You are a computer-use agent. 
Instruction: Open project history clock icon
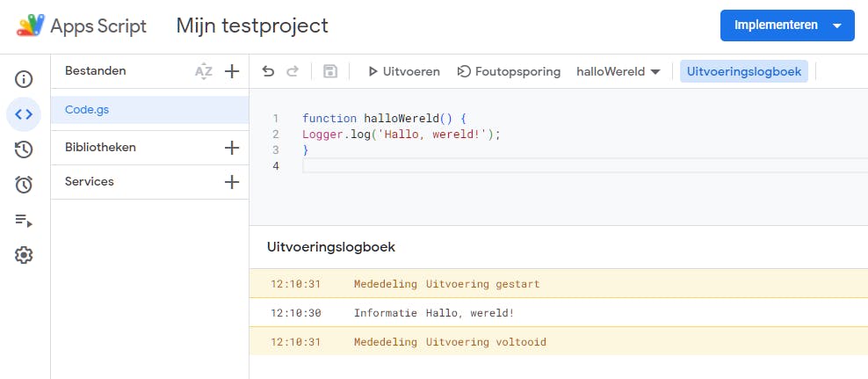click(24, 149)
